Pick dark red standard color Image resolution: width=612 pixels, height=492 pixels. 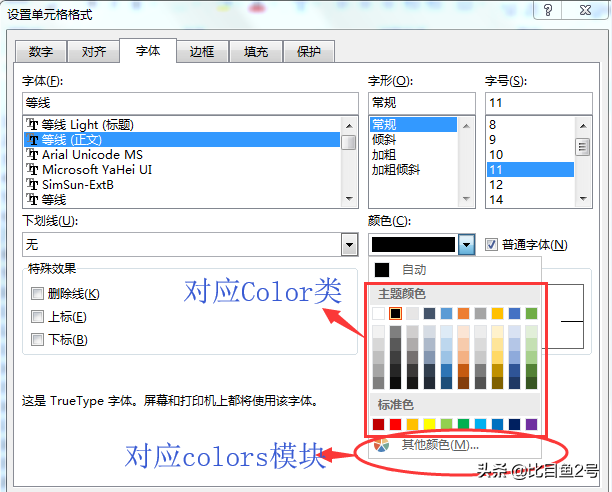tap(378, 424)
